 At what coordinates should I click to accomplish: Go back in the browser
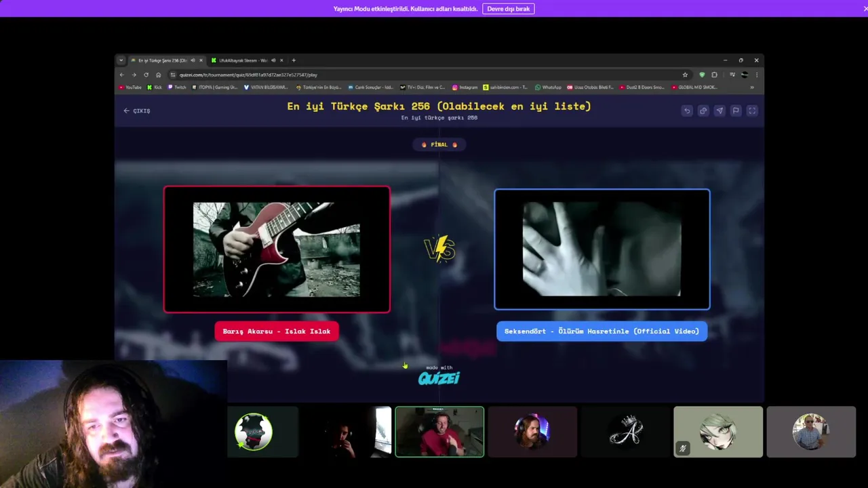coord(122,75)
